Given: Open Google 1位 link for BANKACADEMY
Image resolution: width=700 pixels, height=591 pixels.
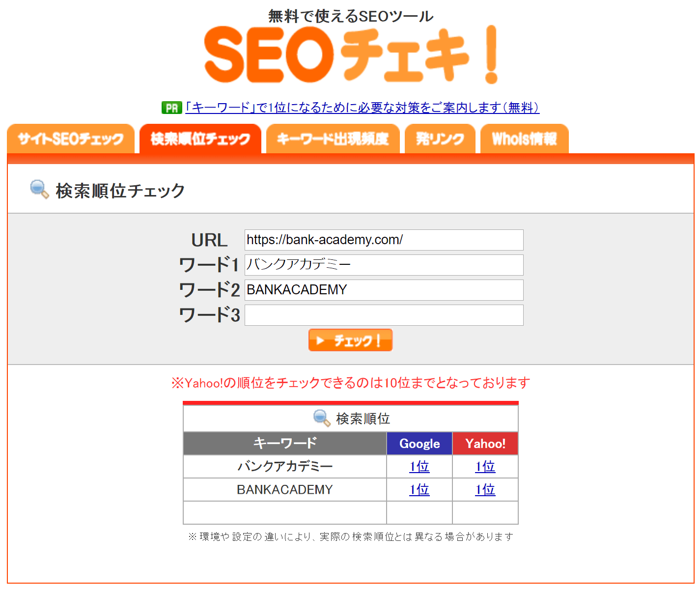Looking at the screenshot, I should [x=420, y=489].
